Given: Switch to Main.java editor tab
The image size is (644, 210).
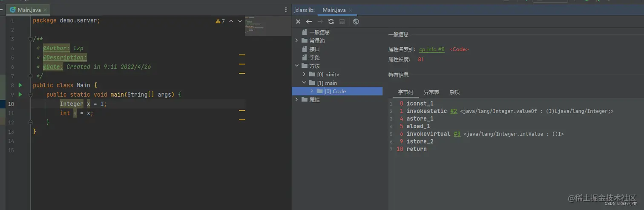Looking at the screenshot, I should coord(29,10).
